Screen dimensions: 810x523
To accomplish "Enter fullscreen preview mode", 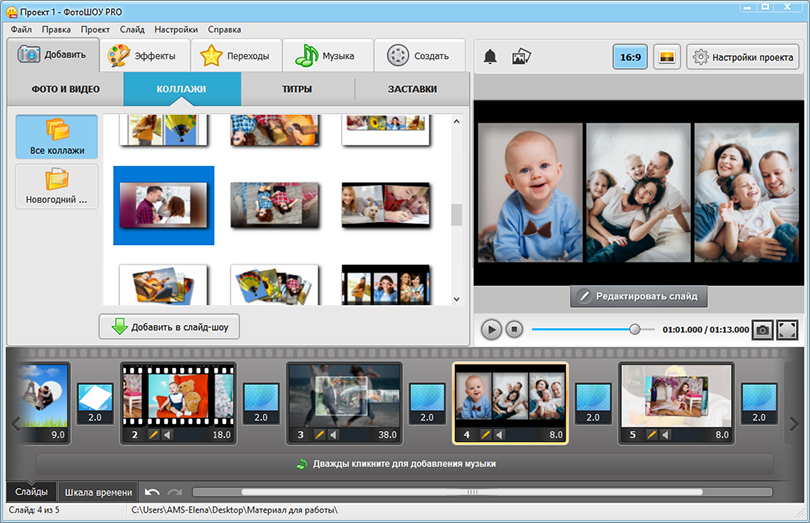I will pos(787,329).
